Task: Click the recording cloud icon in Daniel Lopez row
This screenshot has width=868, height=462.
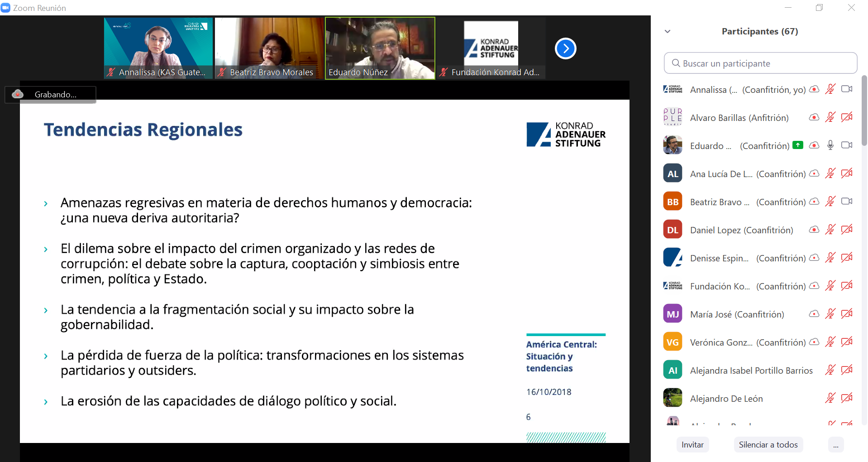Action: coord(814,230)
